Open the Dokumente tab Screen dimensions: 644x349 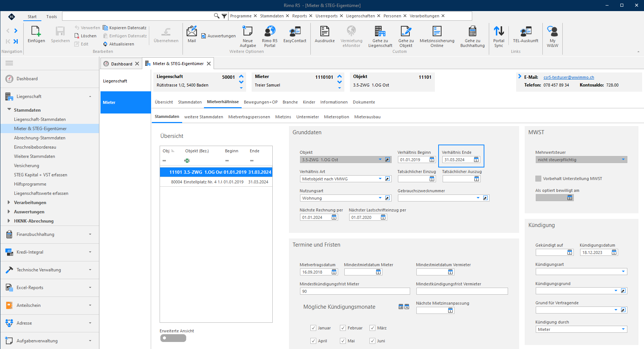pyautogui.click(x=364, y=102)
